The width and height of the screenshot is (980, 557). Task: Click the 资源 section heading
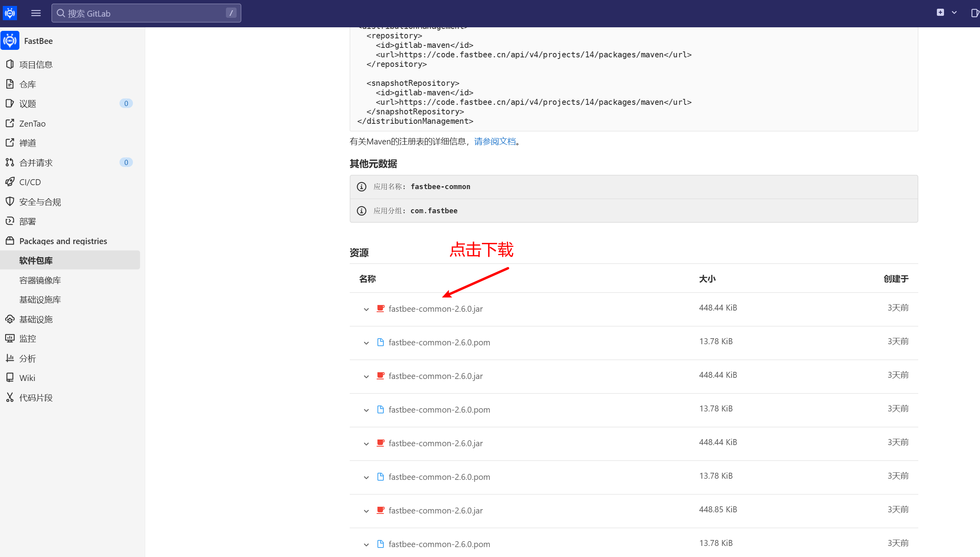(359, 252)
